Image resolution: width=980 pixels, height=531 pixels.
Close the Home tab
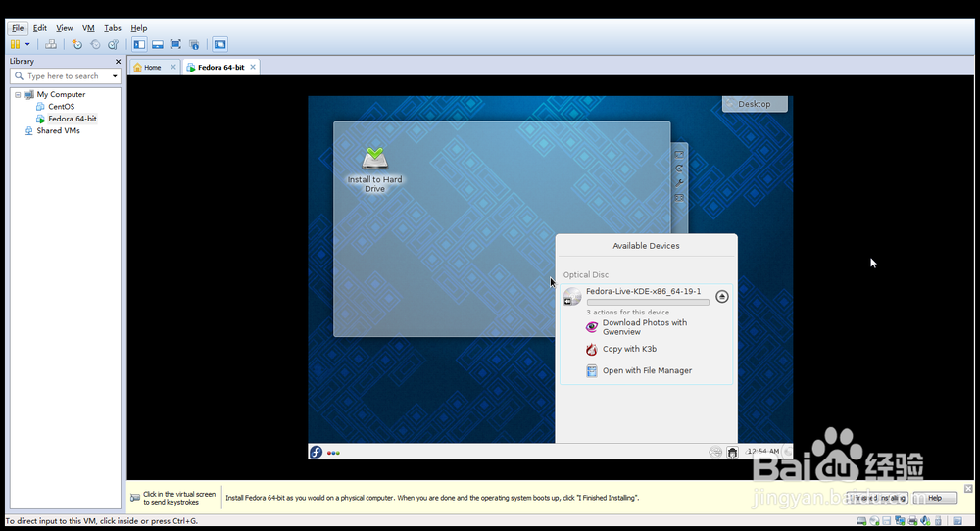coord(173,67)
